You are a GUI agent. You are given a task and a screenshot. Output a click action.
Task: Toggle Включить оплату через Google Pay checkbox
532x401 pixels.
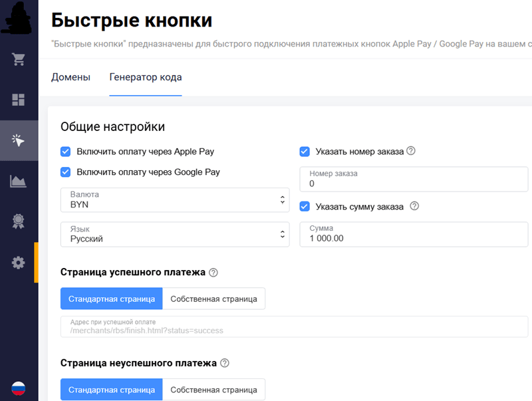coord(66,172)
